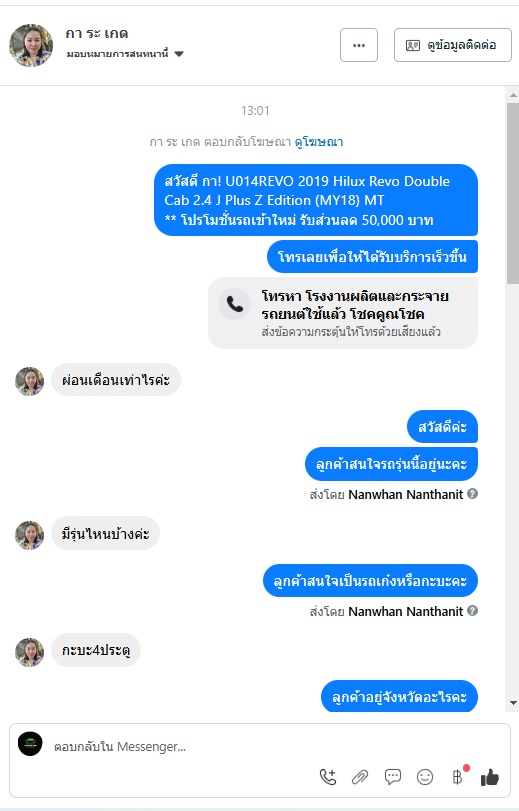
Task: Click customer avatar beside กะบะ4ประตู message
Action: coord(29,652)
